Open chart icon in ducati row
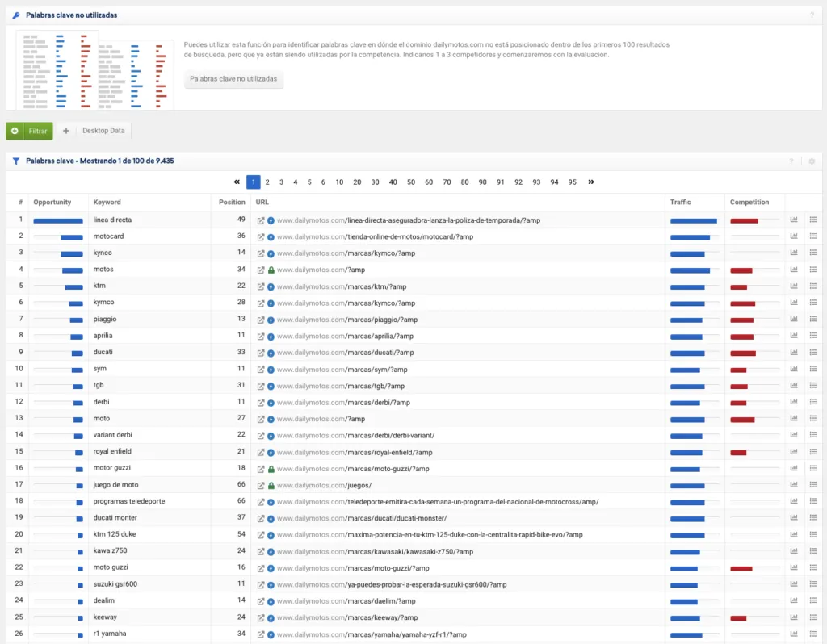Screen dimensions: 827x644 pos(794,352)
